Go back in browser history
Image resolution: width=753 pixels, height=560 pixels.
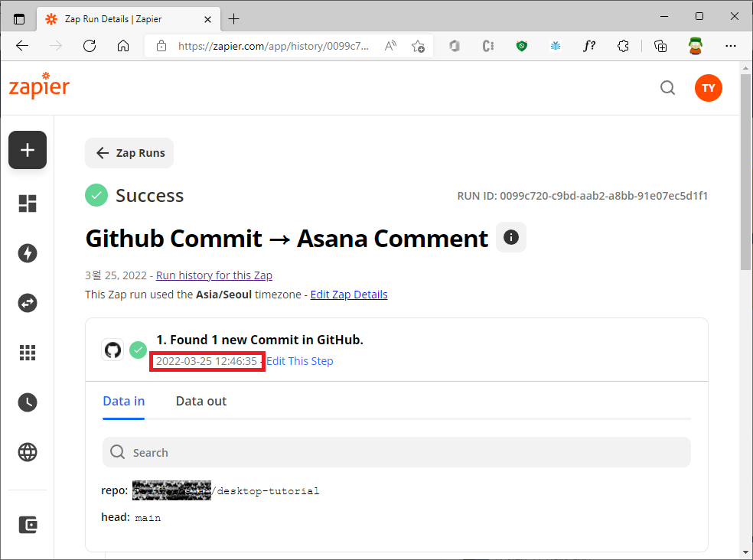pyautogui.click(x=22, y=46)
